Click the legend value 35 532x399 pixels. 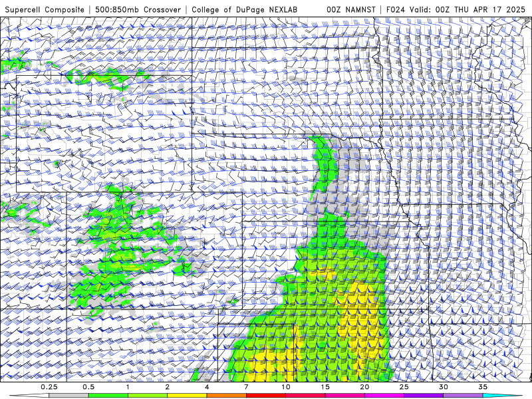pyautogui.click(x=483, y=387)
